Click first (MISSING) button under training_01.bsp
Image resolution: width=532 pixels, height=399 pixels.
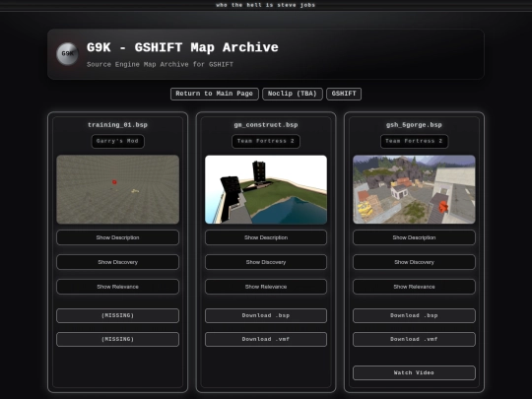click(x=118, y=315)
